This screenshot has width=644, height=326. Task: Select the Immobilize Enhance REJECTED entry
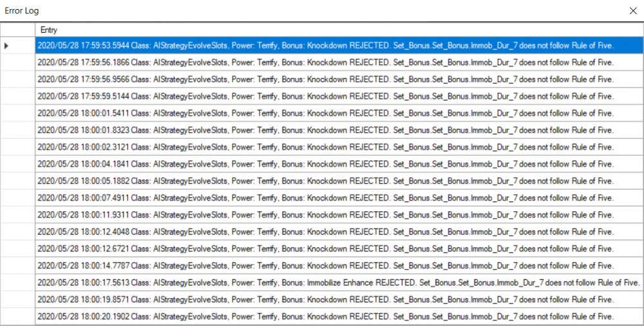pos(338,282)
